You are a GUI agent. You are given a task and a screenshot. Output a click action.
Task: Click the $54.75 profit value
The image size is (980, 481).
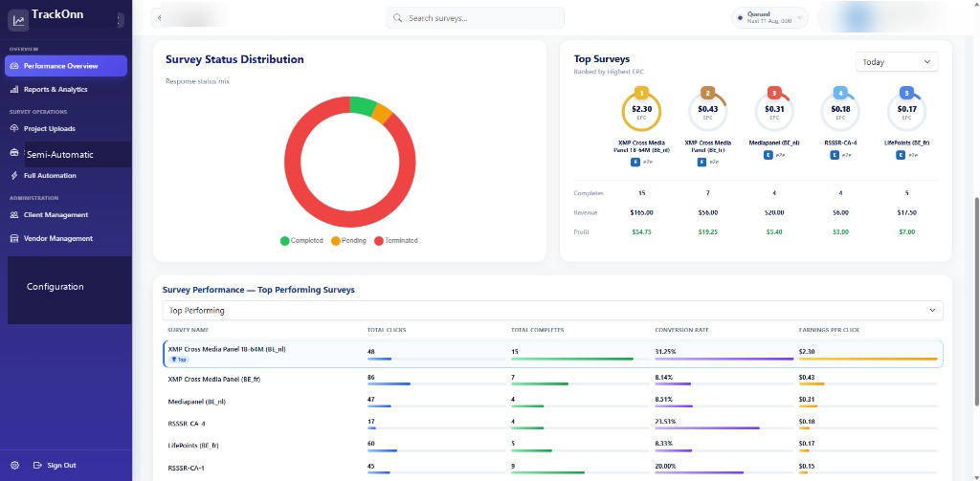coord(641,232)
